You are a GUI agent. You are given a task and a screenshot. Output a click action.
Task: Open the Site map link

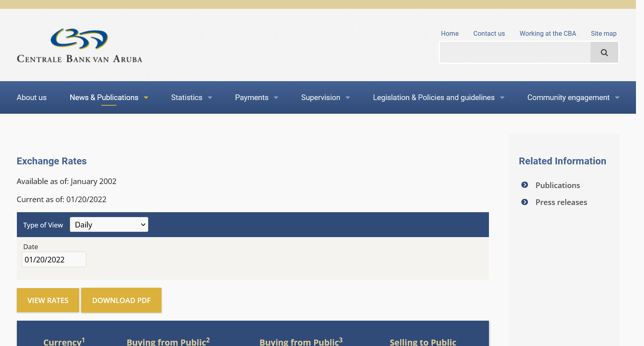603,34
